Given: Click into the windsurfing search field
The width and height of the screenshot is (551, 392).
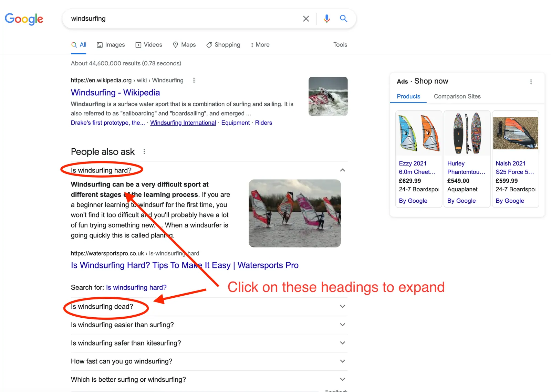Looking at the screenshot, I should (183, 19).
